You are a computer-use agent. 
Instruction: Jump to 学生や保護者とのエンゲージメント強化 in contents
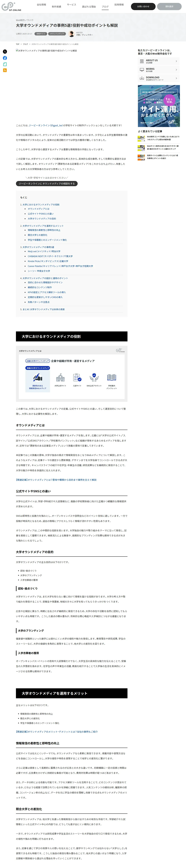47,240
